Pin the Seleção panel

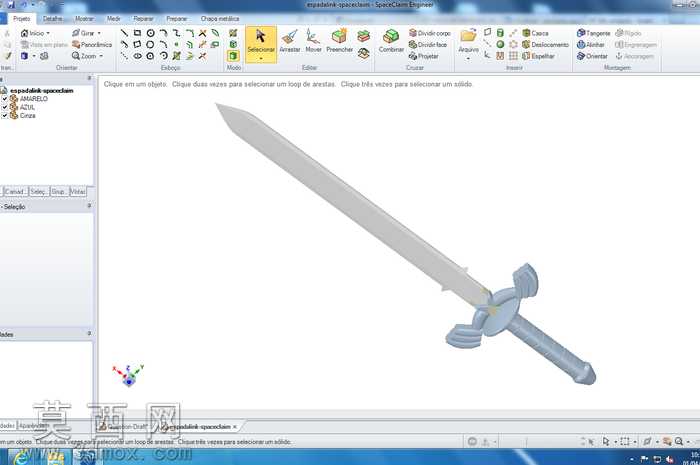pyautogui.click(x=89, y=206)
